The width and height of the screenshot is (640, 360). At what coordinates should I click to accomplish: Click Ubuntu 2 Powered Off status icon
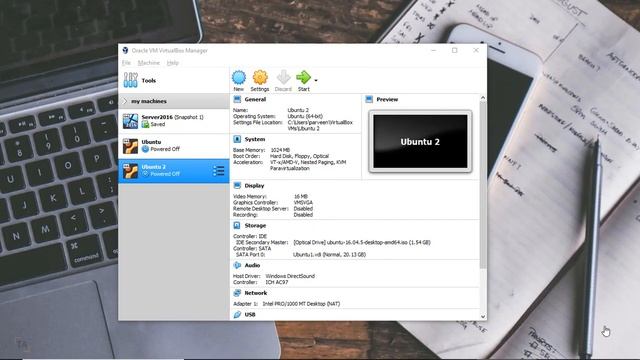tap(145, 174)
